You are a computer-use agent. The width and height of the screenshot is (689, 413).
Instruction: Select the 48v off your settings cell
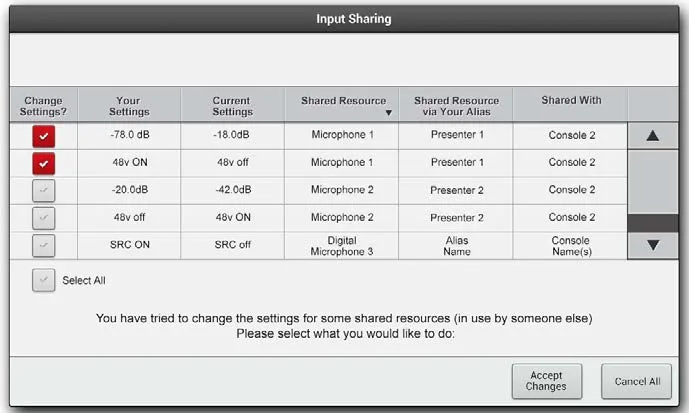click(x=129, y=217)
